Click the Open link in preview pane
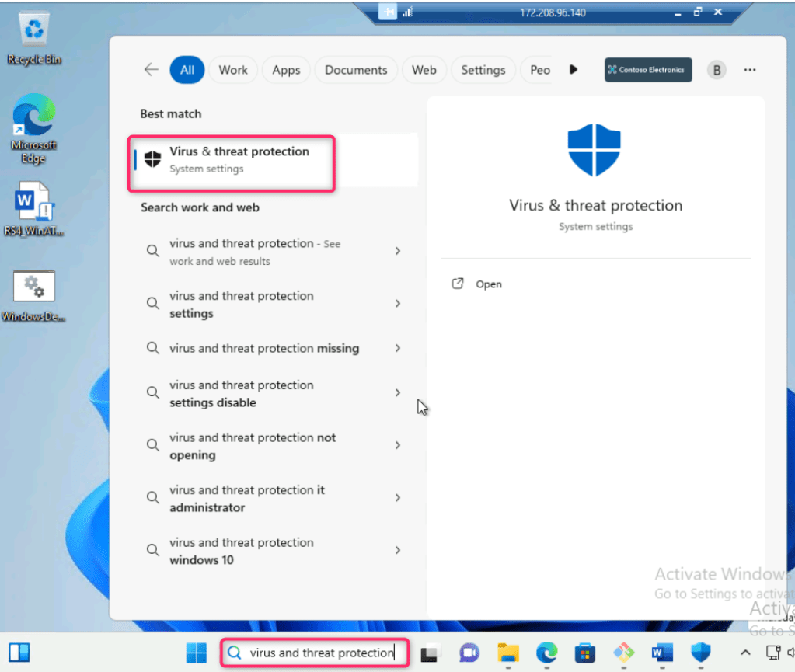The height and width of the screenshot is (672, 795). [488, 284]
